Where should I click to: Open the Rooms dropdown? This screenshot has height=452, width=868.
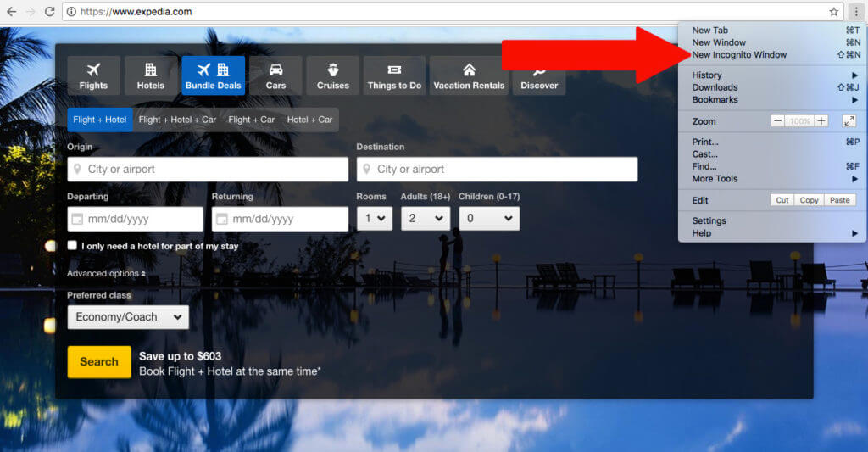[x=375, y=218]
